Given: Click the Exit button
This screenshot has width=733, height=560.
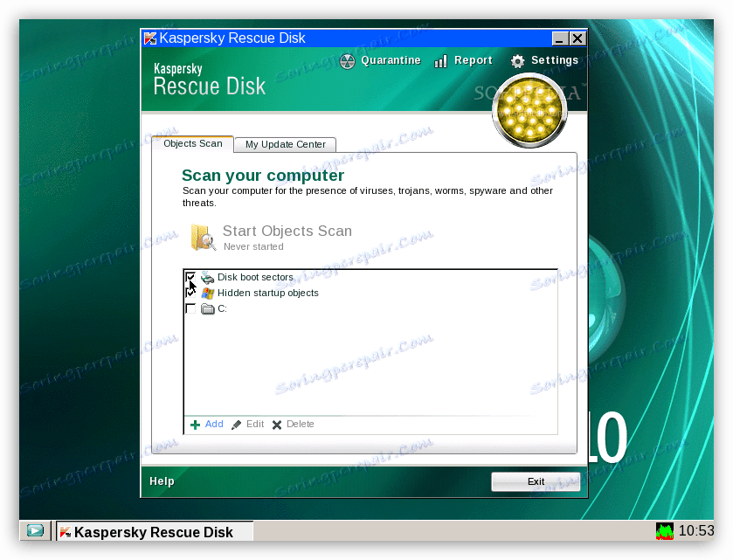Looking at the screenshot, I should pyautogui.click(x=536, y=481).
